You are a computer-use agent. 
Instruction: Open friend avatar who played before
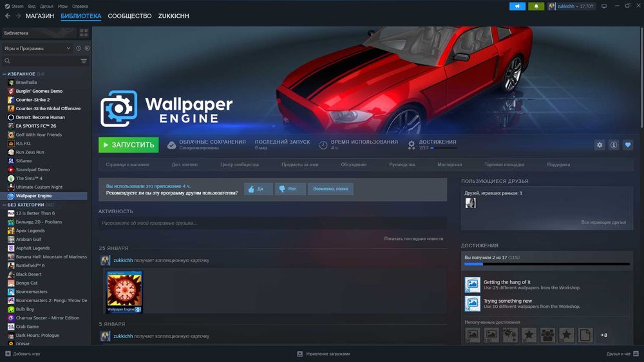coord(470,202)
